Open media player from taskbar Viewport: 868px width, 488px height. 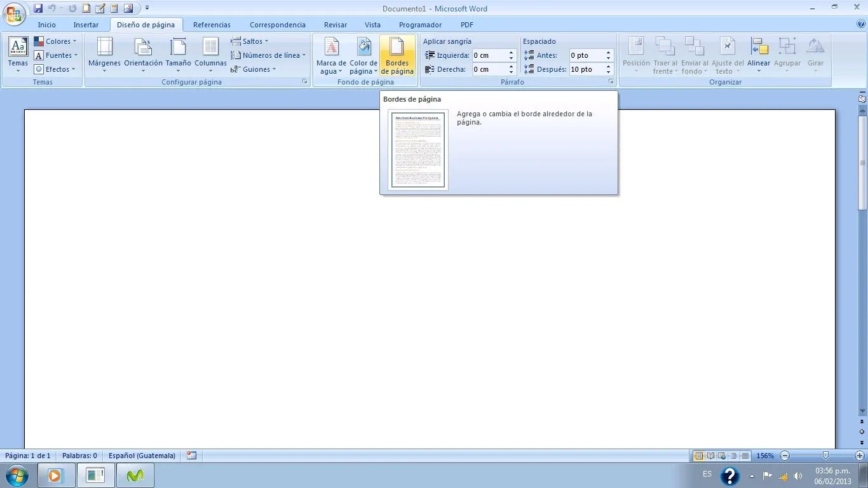57,475
